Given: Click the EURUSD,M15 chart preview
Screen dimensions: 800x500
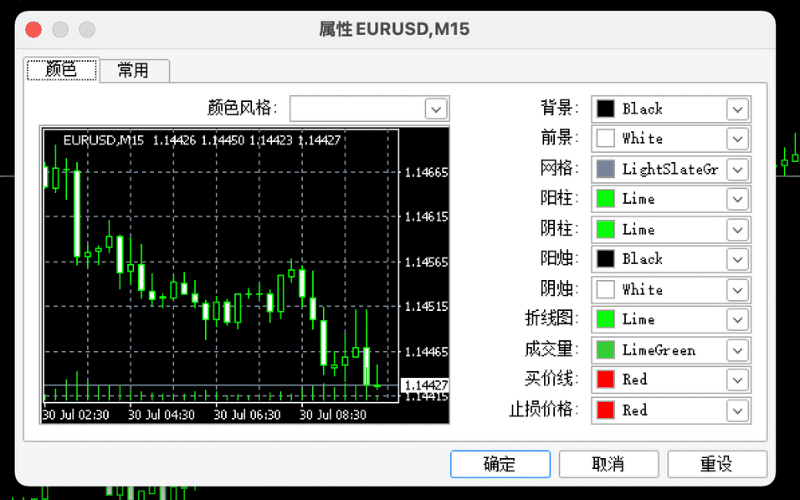Looking at the screenshot, I should coord(245,274).
